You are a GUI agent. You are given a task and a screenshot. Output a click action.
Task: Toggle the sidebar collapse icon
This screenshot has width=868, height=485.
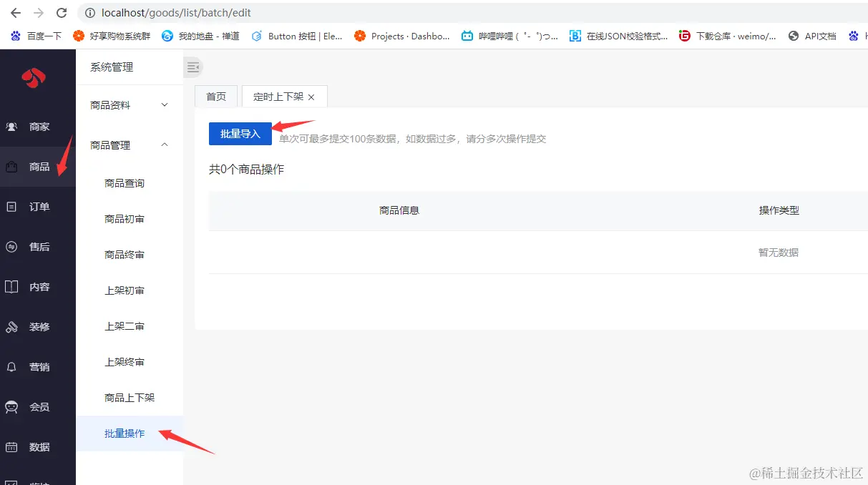(193, 67)
